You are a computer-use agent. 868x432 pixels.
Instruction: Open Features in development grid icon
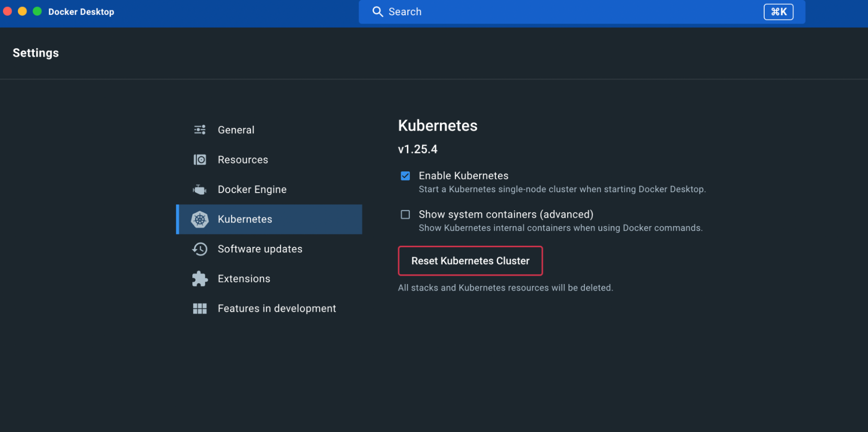pos(199,308)
